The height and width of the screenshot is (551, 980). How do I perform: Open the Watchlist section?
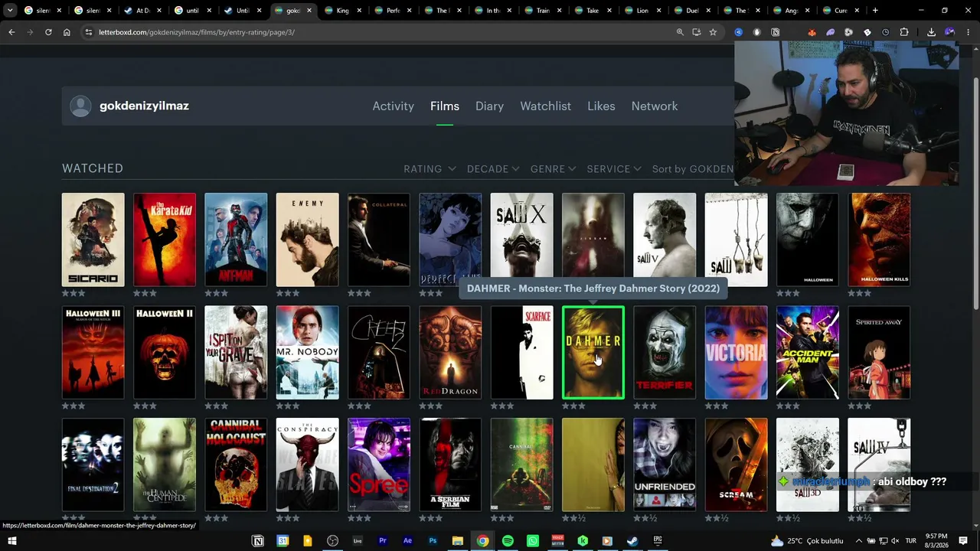tap(545, 106)
